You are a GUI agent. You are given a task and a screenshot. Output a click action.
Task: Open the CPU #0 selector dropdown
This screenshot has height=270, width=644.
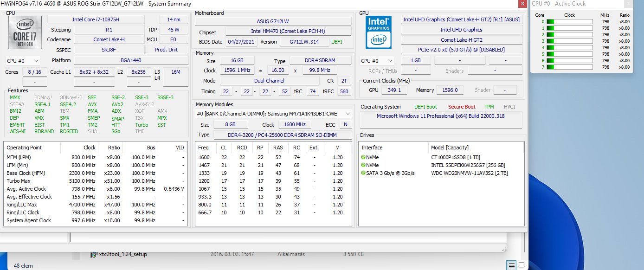(x=23, y=61)
